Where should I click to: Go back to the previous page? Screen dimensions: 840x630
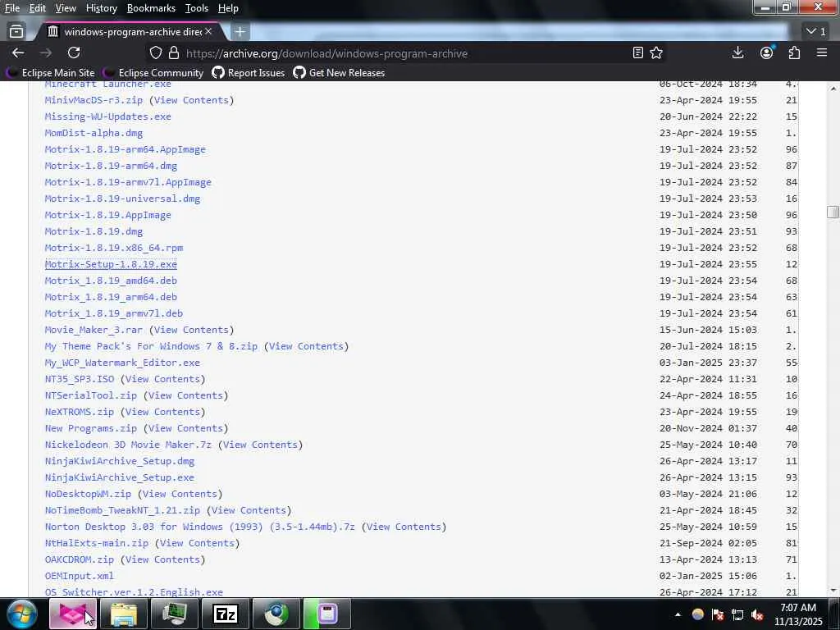pyautogui.click(x=18, y=52)
